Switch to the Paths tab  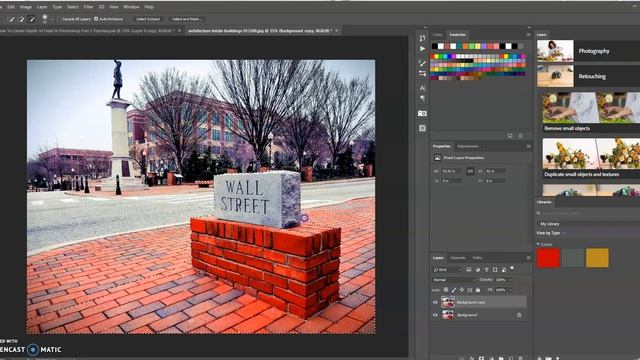pos(477,258)
